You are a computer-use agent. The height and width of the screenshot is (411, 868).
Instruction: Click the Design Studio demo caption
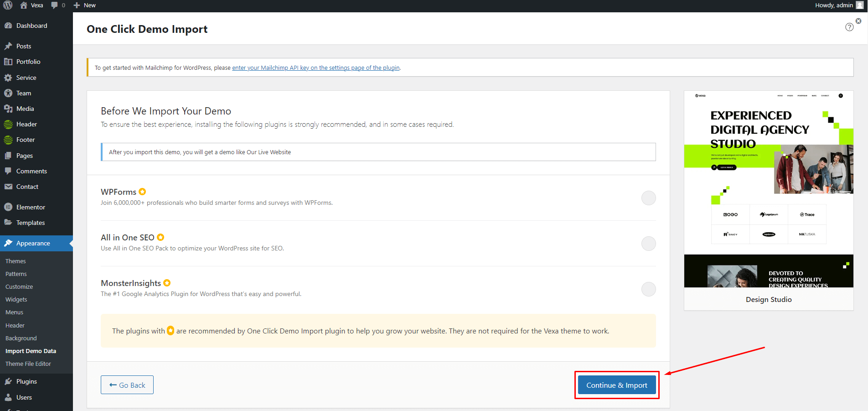click(x=769, y=300)
